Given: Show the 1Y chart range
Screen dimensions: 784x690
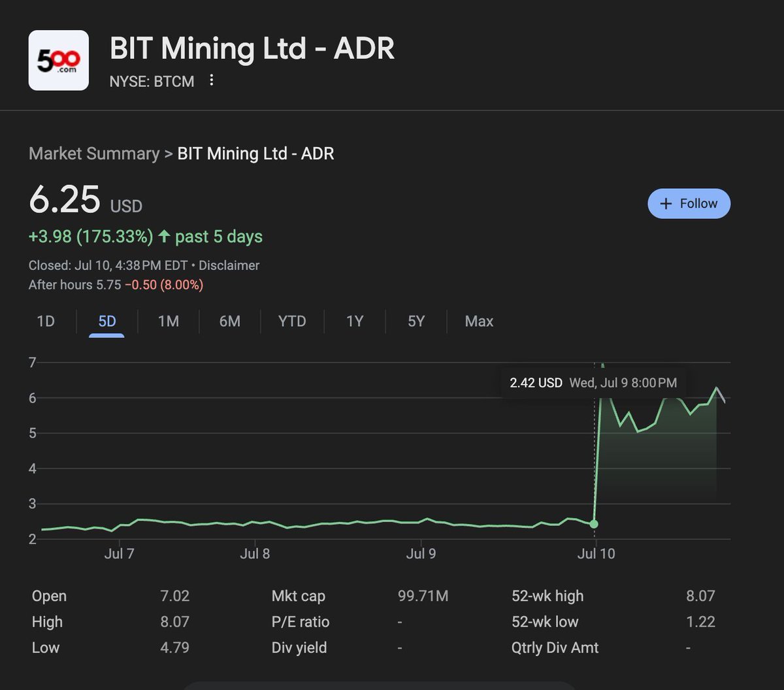Looking at the screenshot, I should 354,321.
